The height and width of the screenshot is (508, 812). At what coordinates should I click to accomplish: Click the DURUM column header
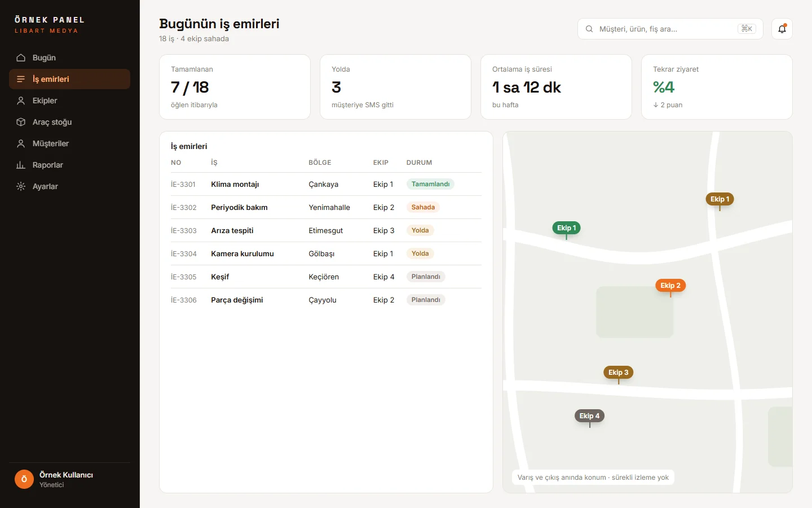click(x=419, y=163)
